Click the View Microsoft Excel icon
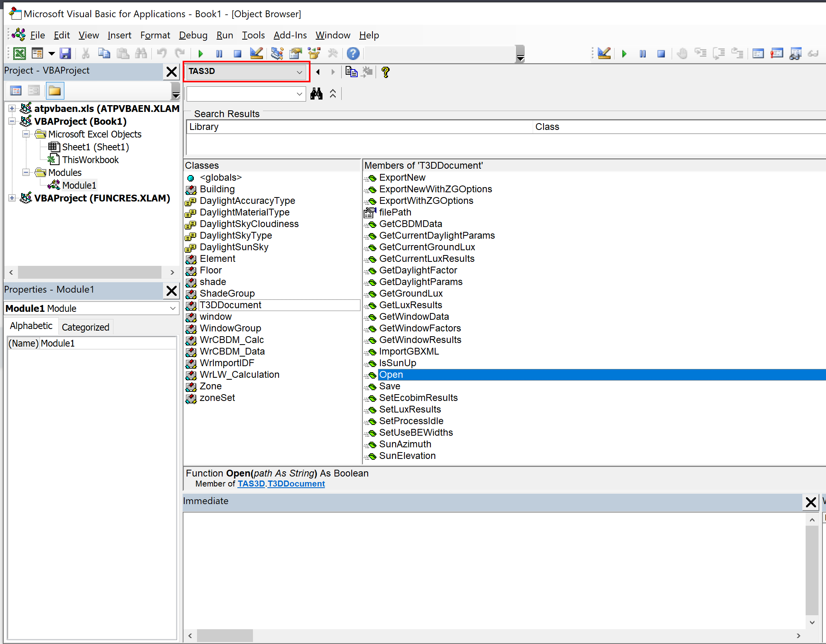The image size is (826, 644). (x=19, y=53)
